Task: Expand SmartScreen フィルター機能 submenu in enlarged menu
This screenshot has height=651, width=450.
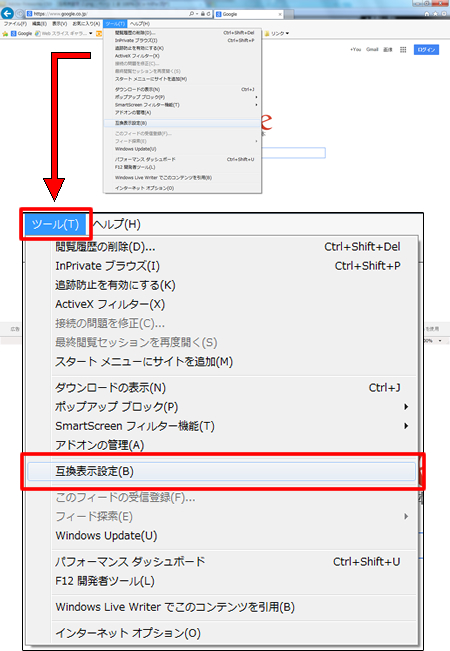Action: [406, 426]
